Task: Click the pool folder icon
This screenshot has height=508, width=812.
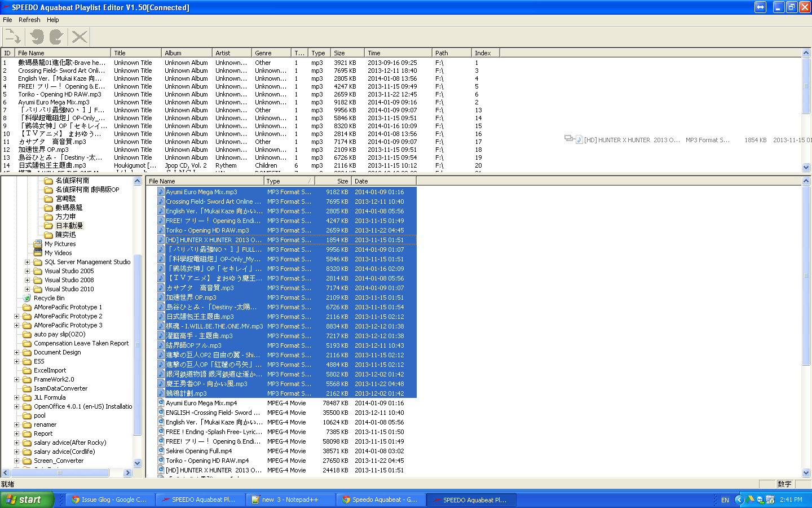Action: click(x=27, y=415)
